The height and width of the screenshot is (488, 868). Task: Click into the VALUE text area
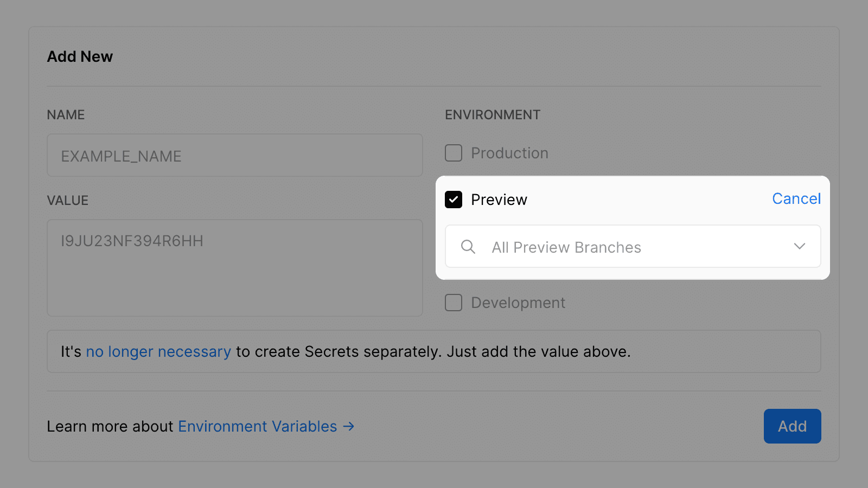coord(234,268)
